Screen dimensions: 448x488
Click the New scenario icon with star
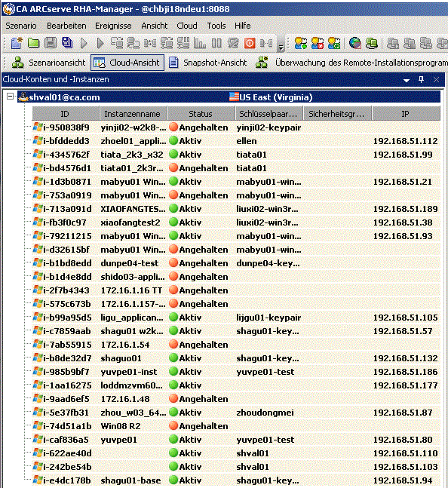tap(17, 43)
